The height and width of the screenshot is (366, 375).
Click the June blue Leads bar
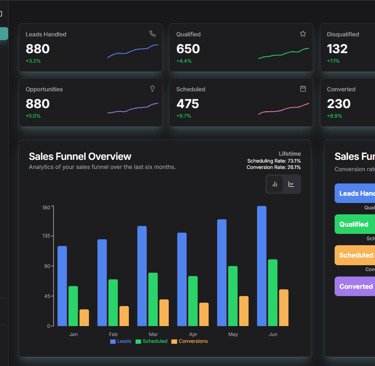coord(262,266)
